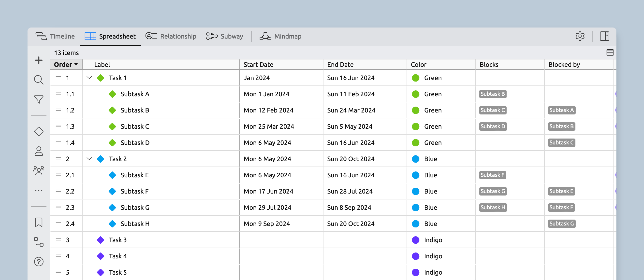Viewport: 644px width, 280px height.
Task: Click the 'Sun 28 Jul 2024' end date cell
Action: pyautogui.click(x=365, y=191)
